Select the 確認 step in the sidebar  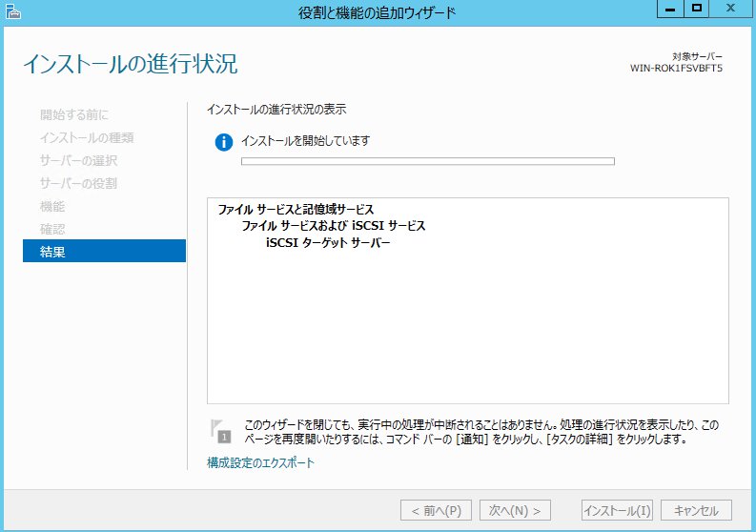(52, 229)
